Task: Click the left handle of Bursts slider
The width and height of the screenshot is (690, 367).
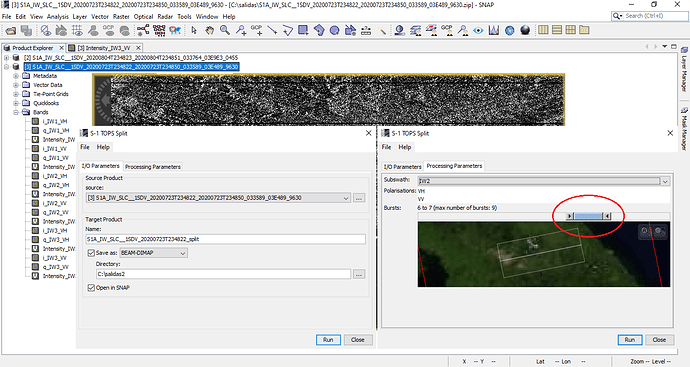Action: (x=570, y=216)
